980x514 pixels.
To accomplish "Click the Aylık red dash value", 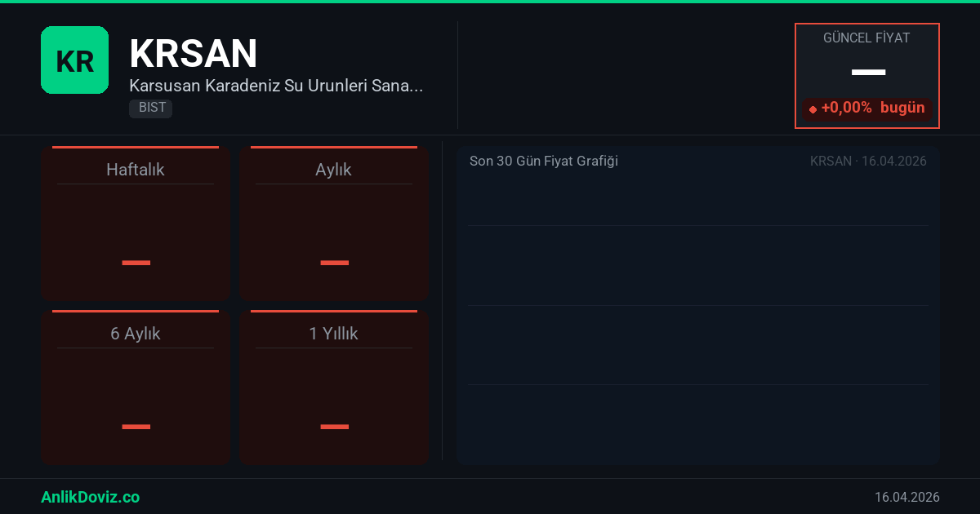I will [x=334, y=263].
